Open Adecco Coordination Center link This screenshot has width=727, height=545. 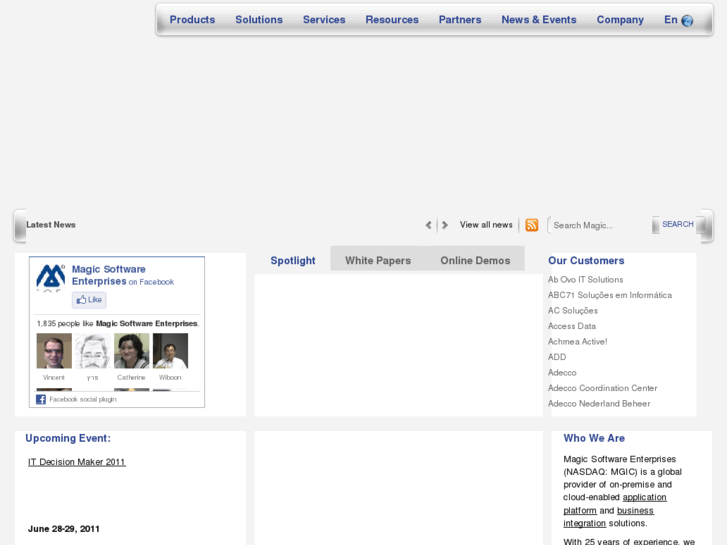click(602, 388)
